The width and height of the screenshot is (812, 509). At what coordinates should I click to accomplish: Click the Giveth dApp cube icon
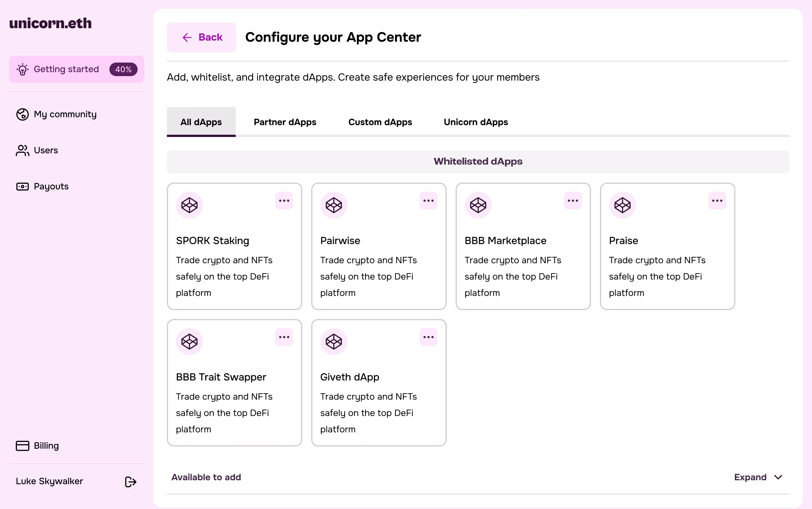pyautogui.click(x=334, y=341)
